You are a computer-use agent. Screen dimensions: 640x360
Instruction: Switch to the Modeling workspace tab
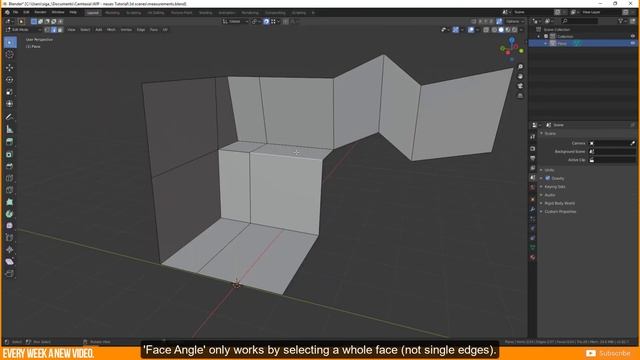(x=112, y=13)
